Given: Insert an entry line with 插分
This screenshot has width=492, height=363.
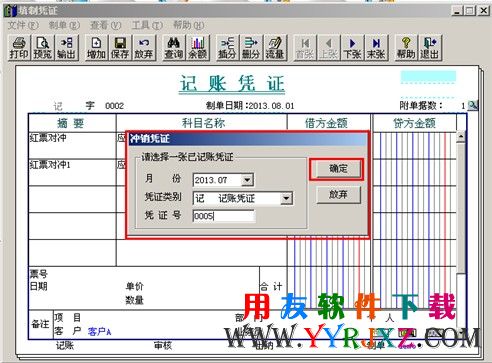Looking at the screenshot, I should pyautogui.click(x=227, y=48).
